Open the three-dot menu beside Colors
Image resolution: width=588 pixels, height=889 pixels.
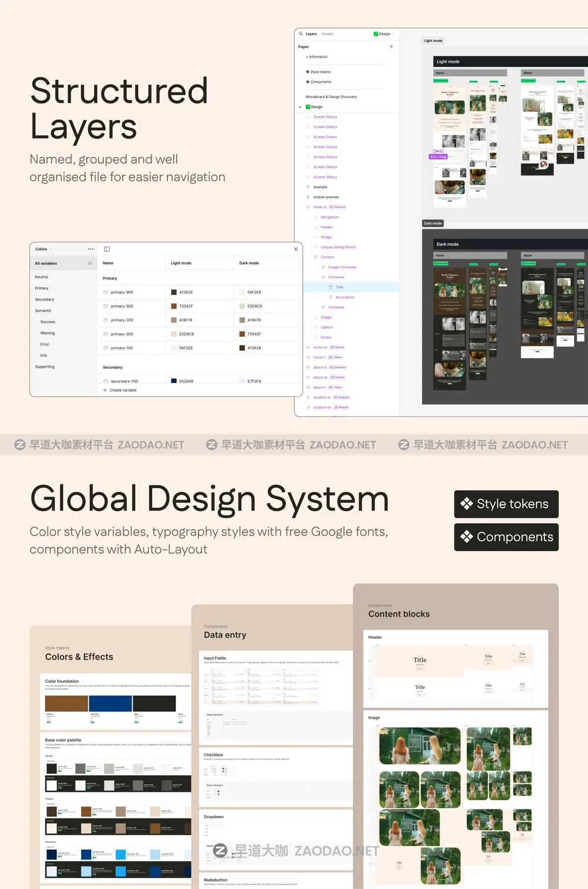pos(91,249)
